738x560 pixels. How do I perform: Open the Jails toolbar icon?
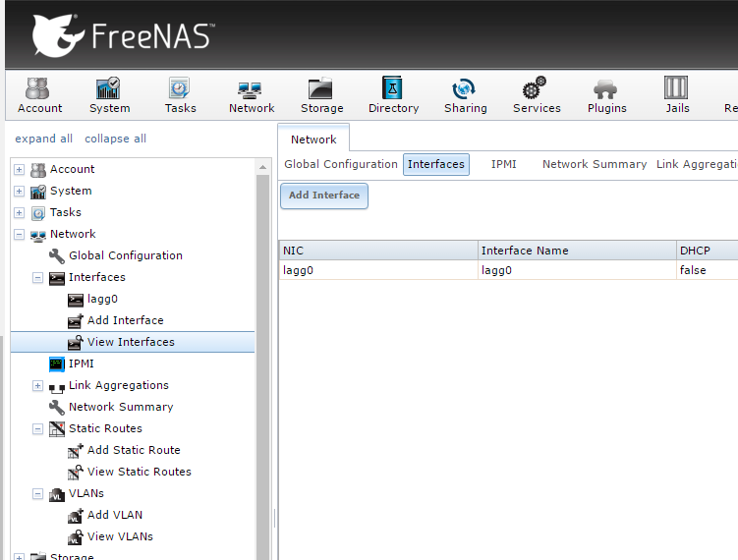click(x=677, y=95)
